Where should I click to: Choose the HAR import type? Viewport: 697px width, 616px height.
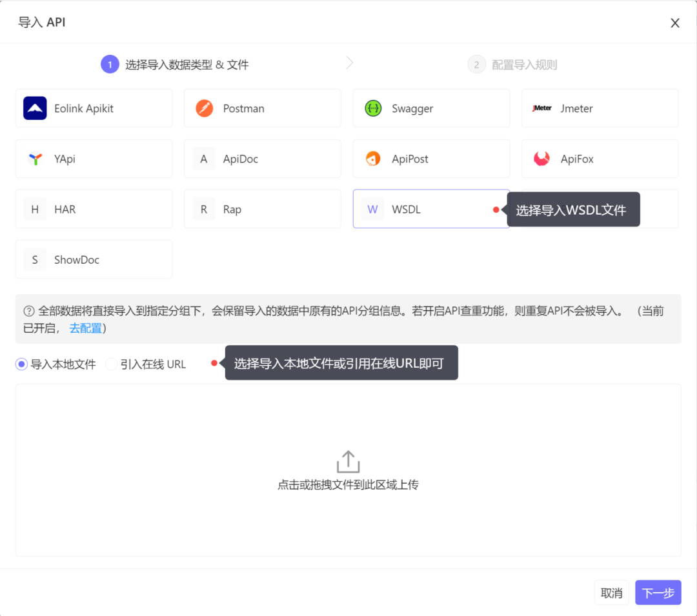coord(94,209)
